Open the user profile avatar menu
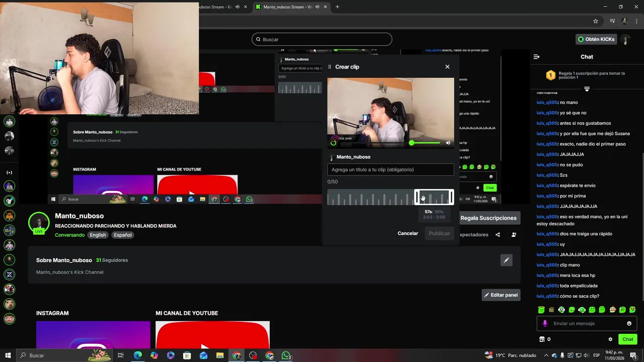644x362 pixels. click(x=625, y=39)
